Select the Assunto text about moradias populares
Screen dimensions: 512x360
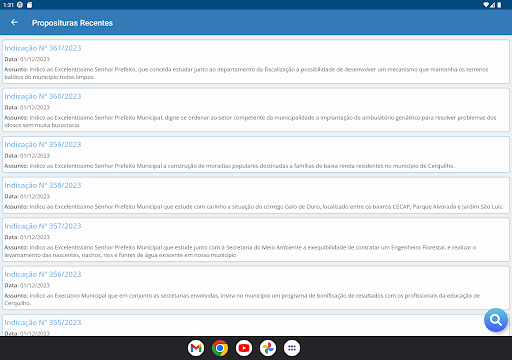click(x=230, y=166)
